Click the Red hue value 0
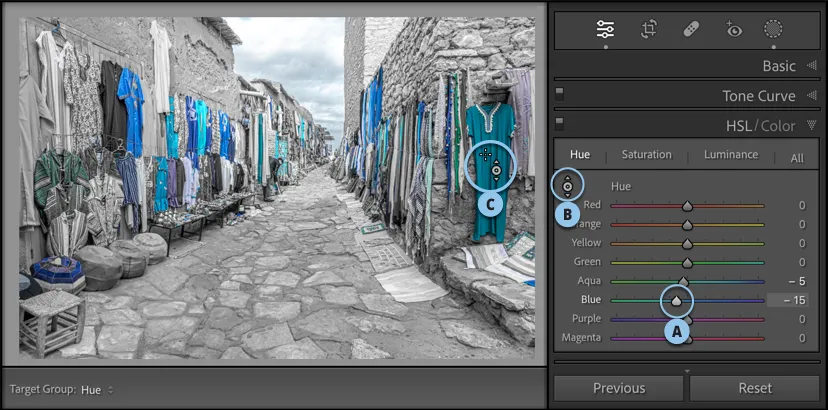828x410 pixels. (x=802, y=206)
